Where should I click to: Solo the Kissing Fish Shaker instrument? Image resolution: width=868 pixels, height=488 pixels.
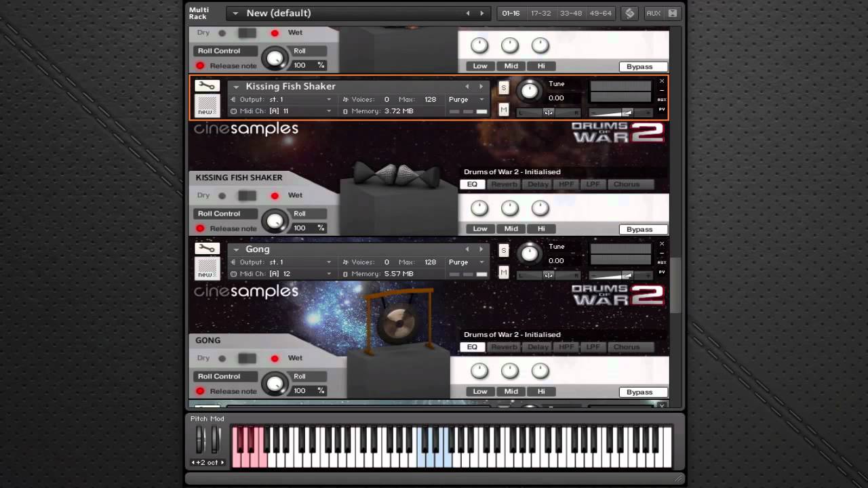pos(503,87)
